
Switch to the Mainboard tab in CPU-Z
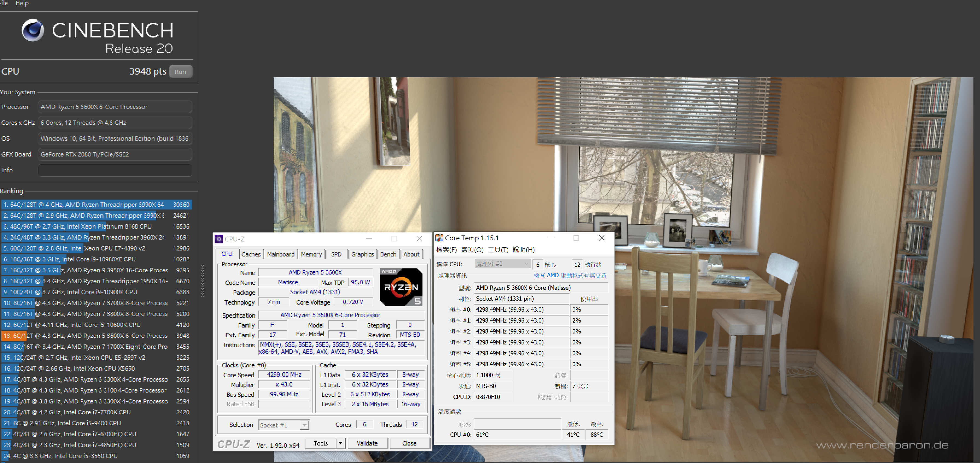281,254
